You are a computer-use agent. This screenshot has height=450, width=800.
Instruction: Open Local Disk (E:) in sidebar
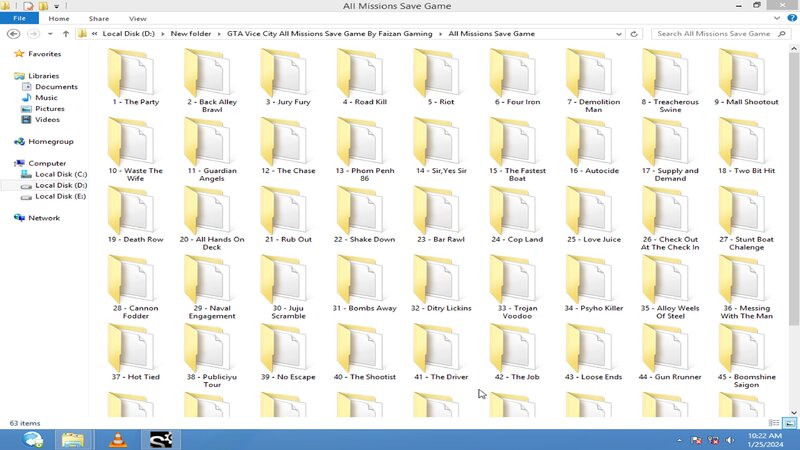click(60, 196)
